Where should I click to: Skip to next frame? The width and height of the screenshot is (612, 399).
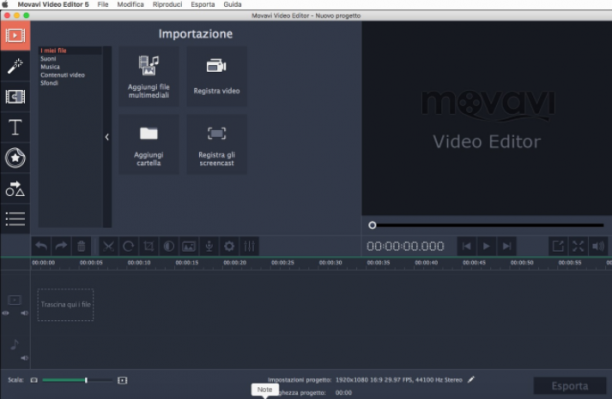(507, 246)
